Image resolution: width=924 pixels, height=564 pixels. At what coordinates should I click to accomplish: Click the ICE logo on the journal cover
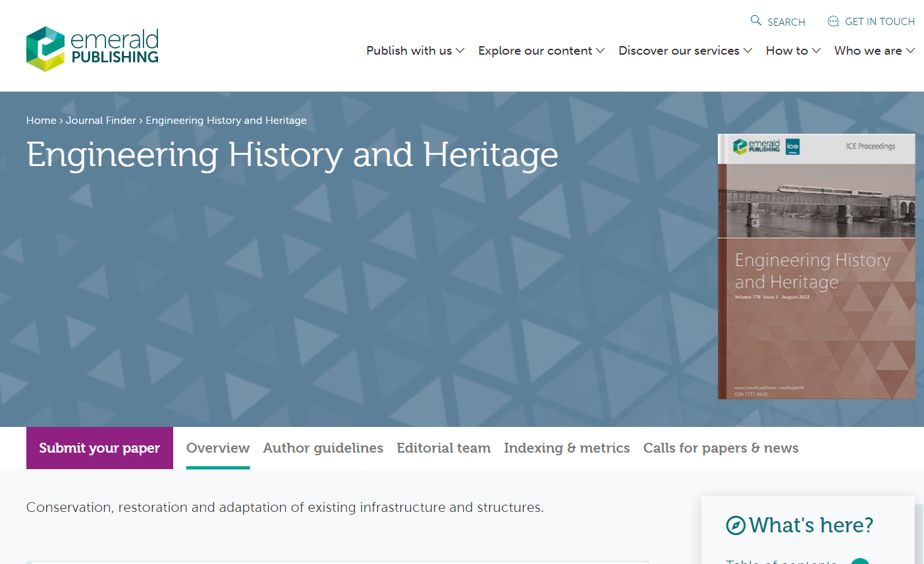(x=792, y=147)
